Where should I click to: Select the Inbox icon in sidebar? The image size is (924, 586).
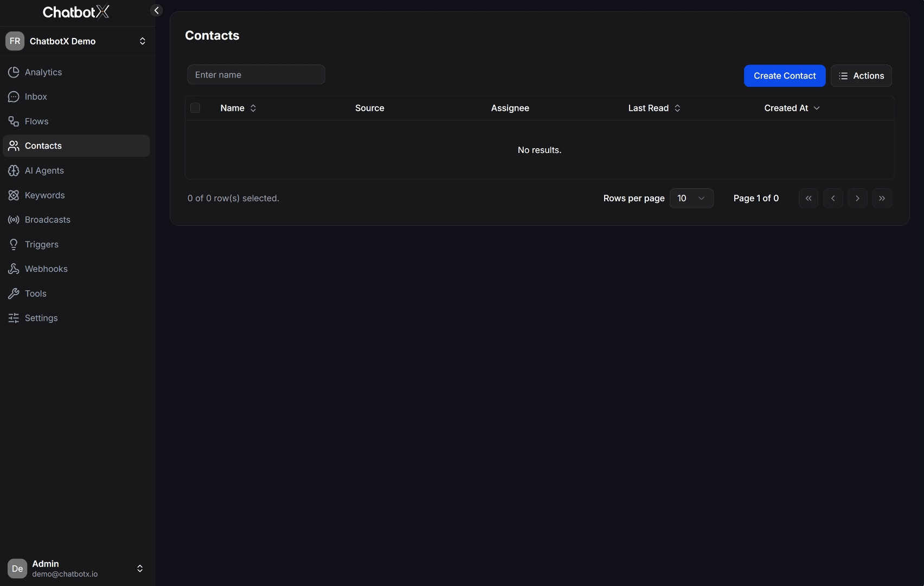[x=13, y=97]
